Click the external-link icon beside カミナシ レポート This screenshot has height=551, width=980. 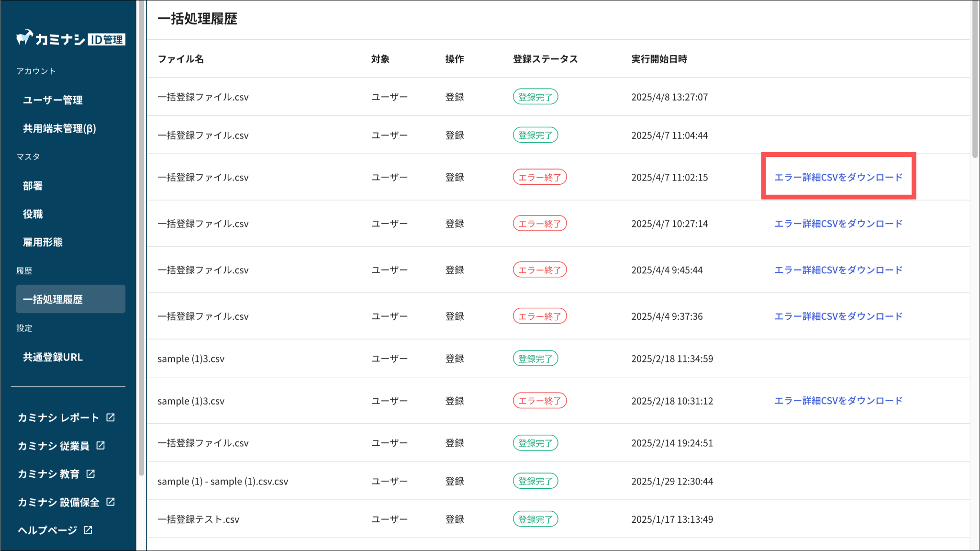tap(111, 417)
